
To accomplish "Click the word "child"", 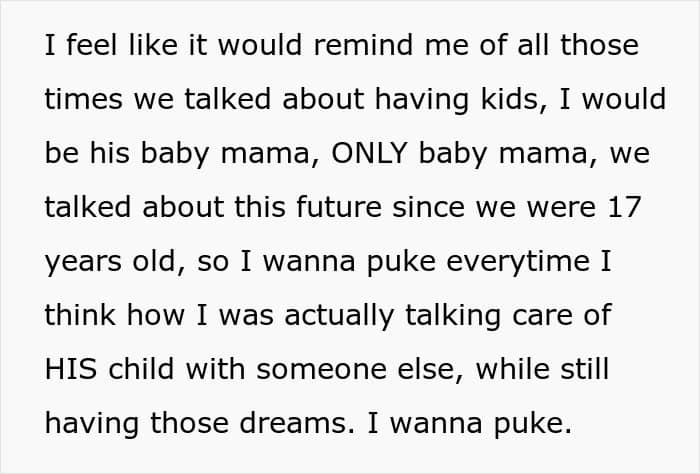I will point(141,369).
